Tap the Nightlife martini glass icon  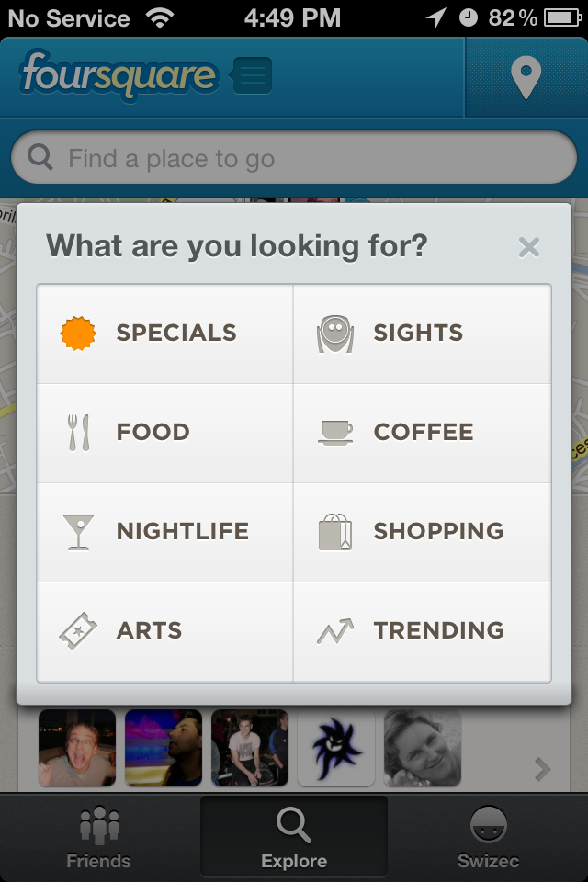click(78, 532)
